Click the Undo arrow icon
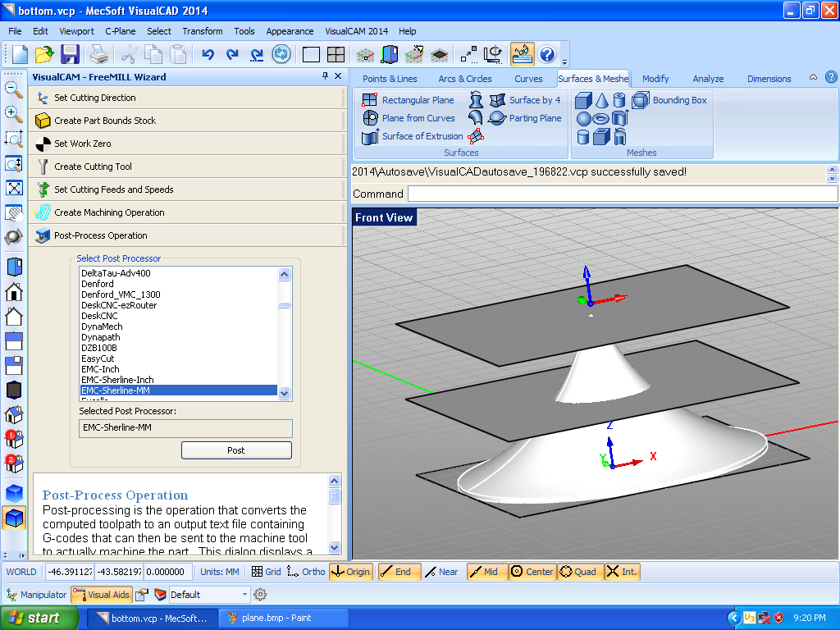This screenshot has width=840, height=630. [x=208, y=54]
